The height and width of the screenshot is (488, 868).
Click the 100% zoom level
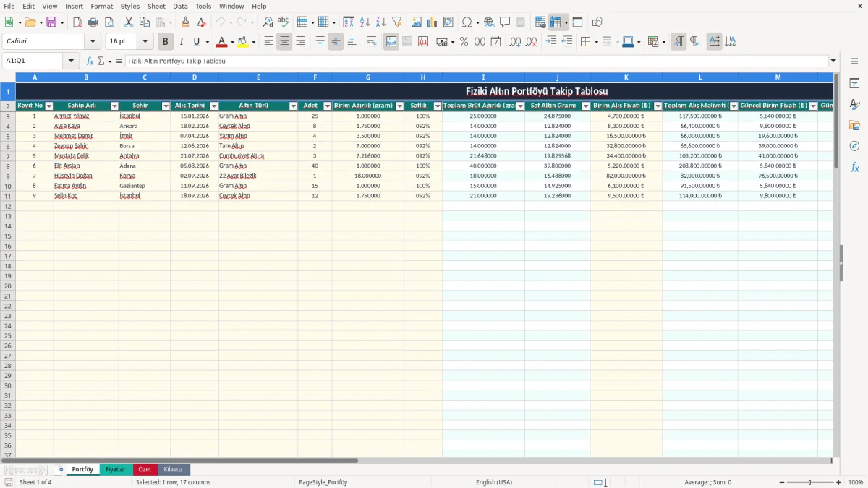pos(855,482)
